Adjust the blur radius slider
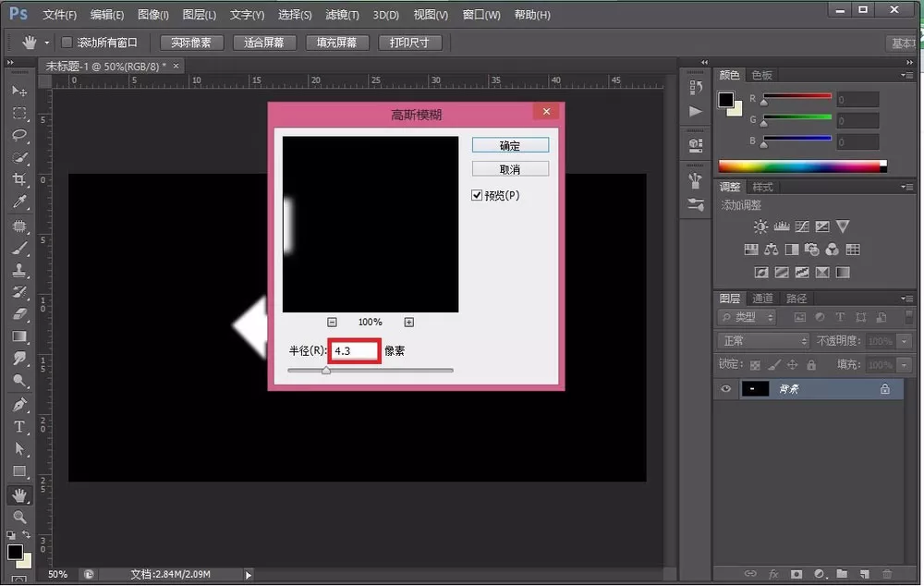This screenshot has height=586, width=924. 326,371
